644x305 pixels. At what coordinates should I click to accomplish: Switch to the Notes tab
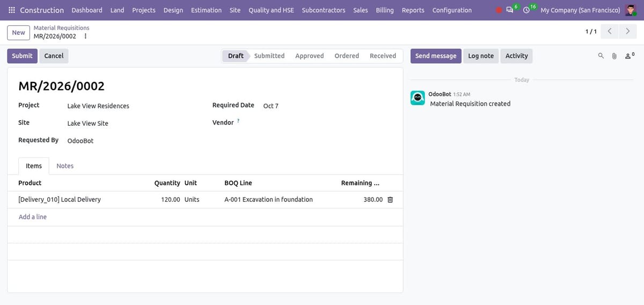click(65, 166)
